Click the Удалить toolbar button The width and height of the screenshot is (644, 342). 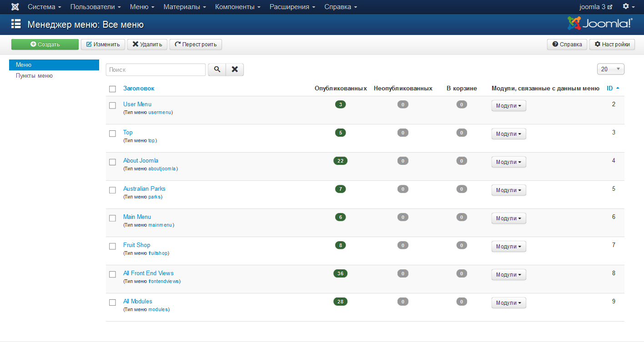coord(147,44)
